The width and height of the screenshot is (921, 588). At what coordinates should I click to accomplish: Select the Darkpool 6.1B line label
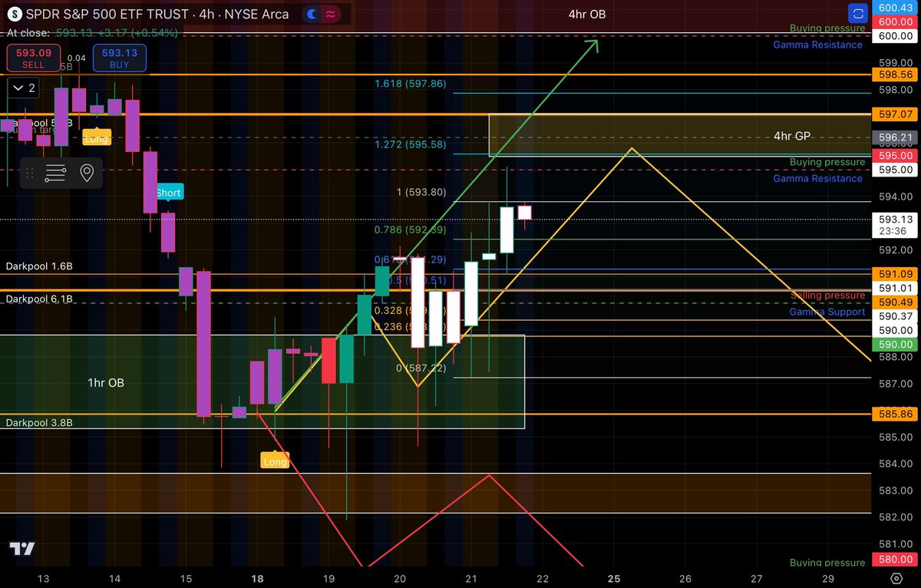click(x=39, y=299)
